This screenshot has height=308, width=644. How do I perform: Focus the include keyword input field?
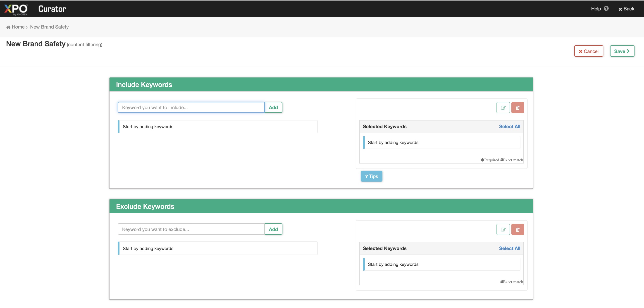191,107
